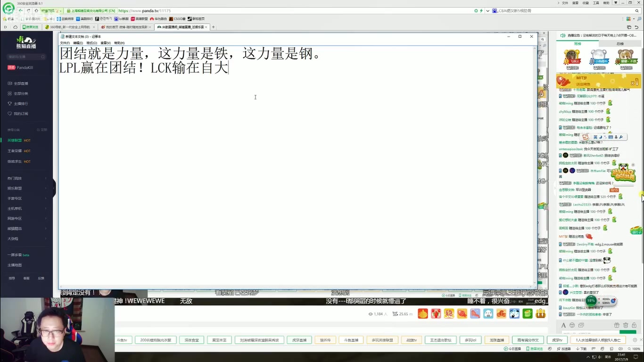Open 高考满分作文 recommendation link

[x=528, y=340]
